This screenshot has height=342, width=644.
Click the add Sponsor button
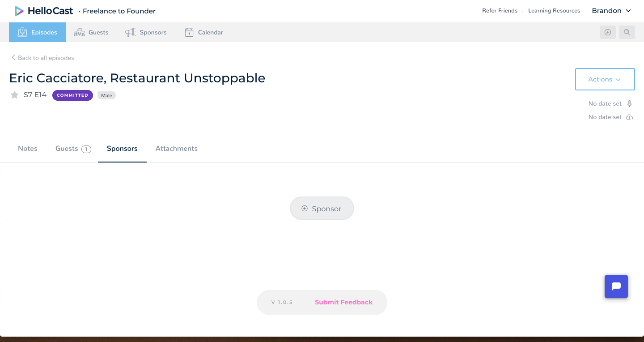coord(322,208)
